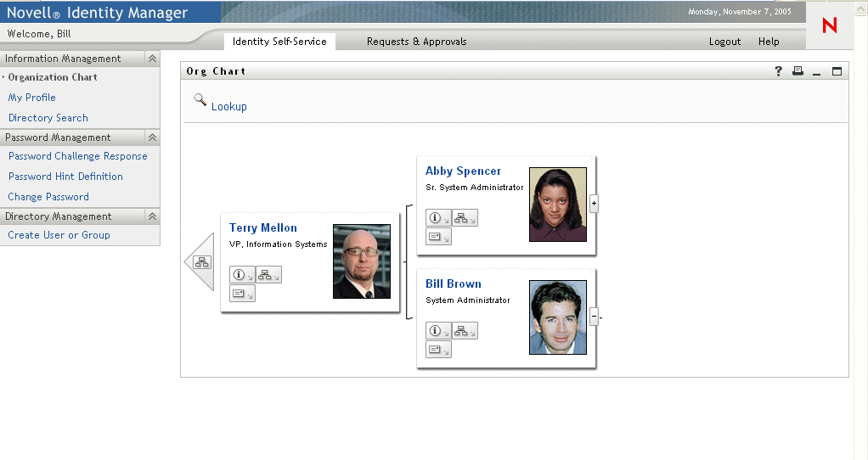The image size is (868, 460).
Task: Click Bill Brown's email card icon
Action: (438, 350)
